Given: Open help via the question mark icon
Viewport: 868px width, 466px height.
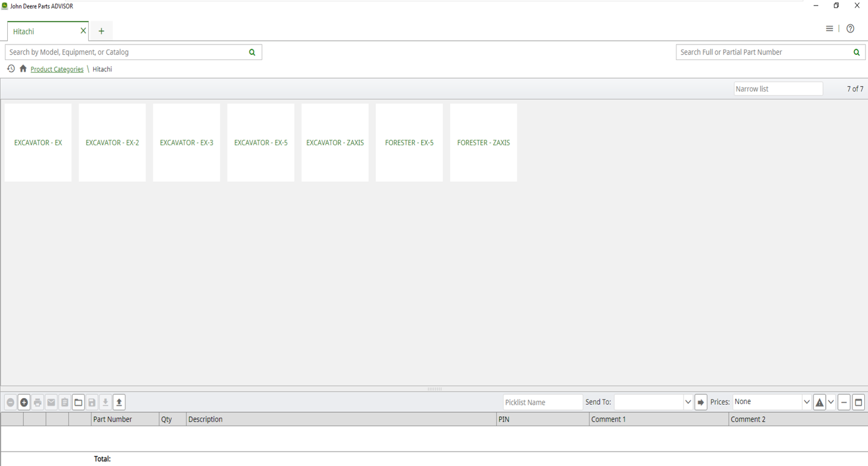Looking at the screenshot, I should pos(851,29).
